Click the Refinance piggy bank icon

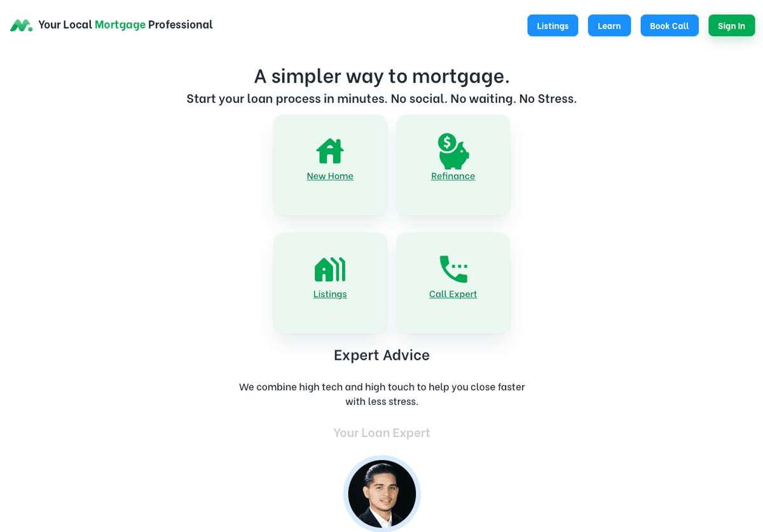(453, 151)
